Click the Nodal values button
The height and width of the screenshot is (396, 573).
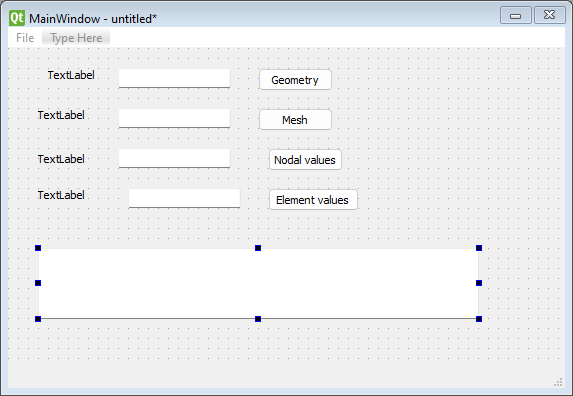click(x=305, y=160)
